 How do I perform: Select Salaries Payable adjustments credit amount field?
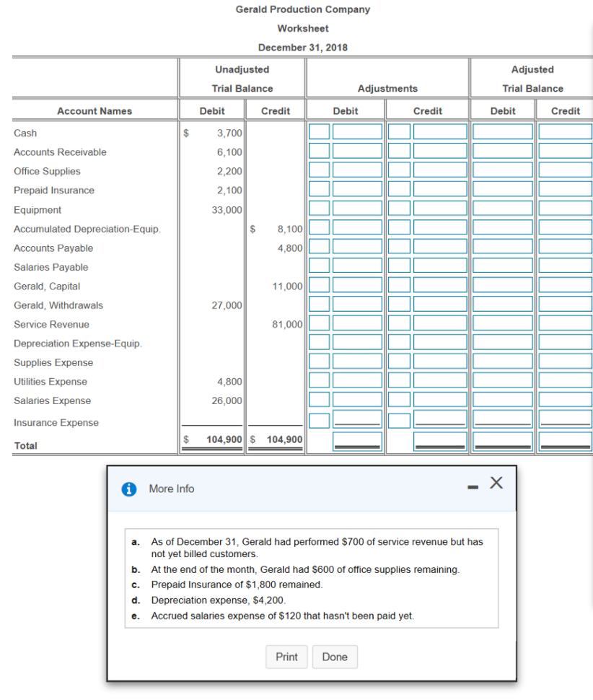[x=440, y=266]
